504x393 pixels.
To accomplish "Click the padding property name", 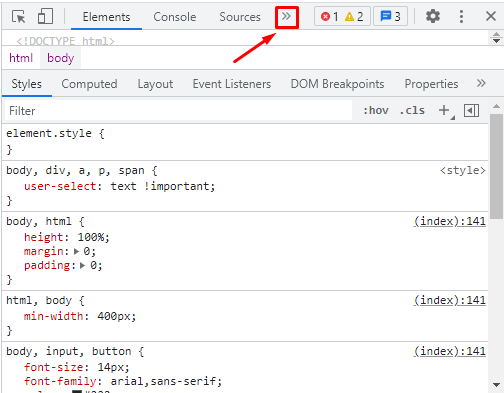I will [x=47, y=266].
